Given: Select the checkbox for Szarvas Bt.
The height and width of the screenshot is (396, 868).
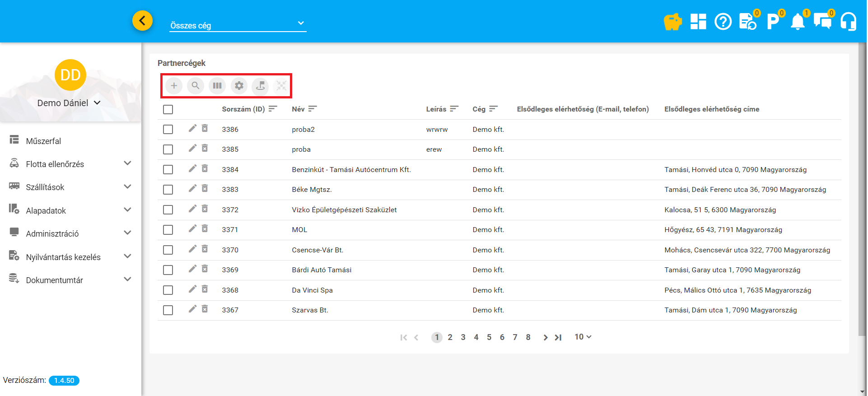Looking at the screenshot, I should click(168, 310).
